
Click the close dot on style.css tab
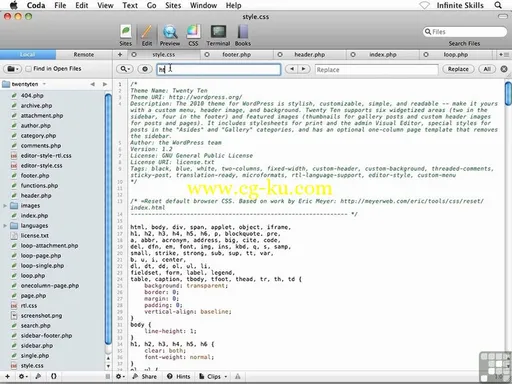(x=134, y=54)
